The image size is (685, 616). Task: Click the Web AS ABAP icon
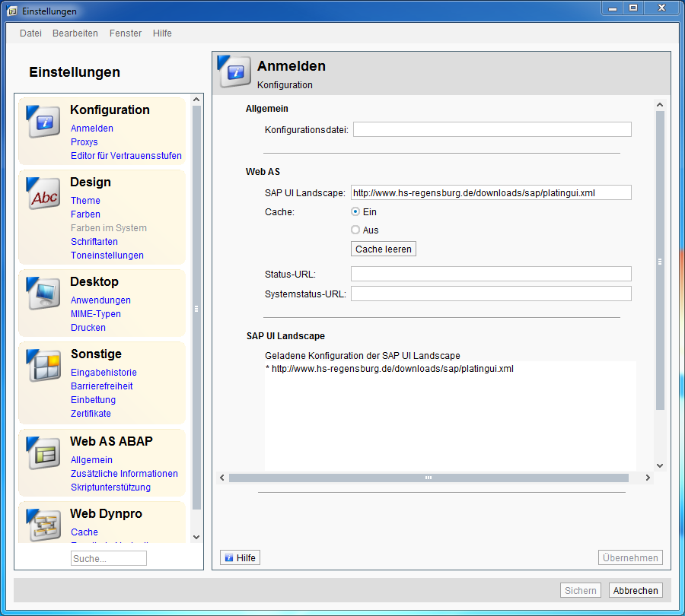click(43, 453)
